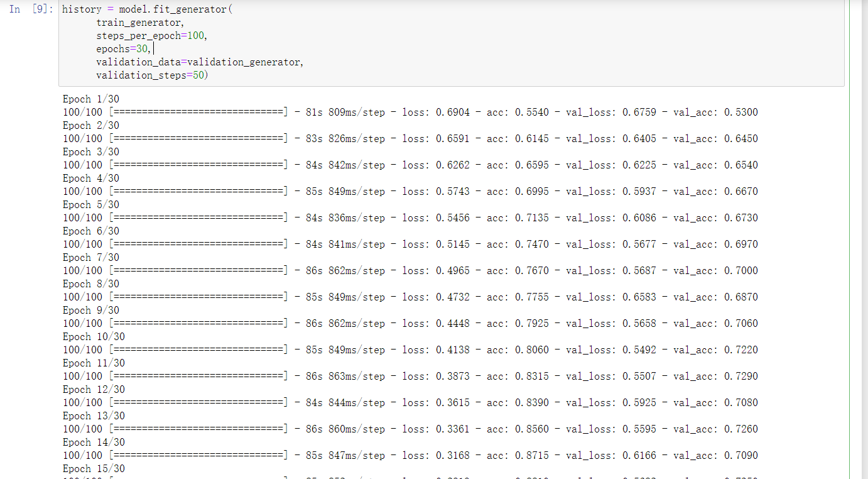The height and width of the screenshot is (479, 868).
Task: Click the steps_per_epoch=100 code line
Action: (151, 36)
